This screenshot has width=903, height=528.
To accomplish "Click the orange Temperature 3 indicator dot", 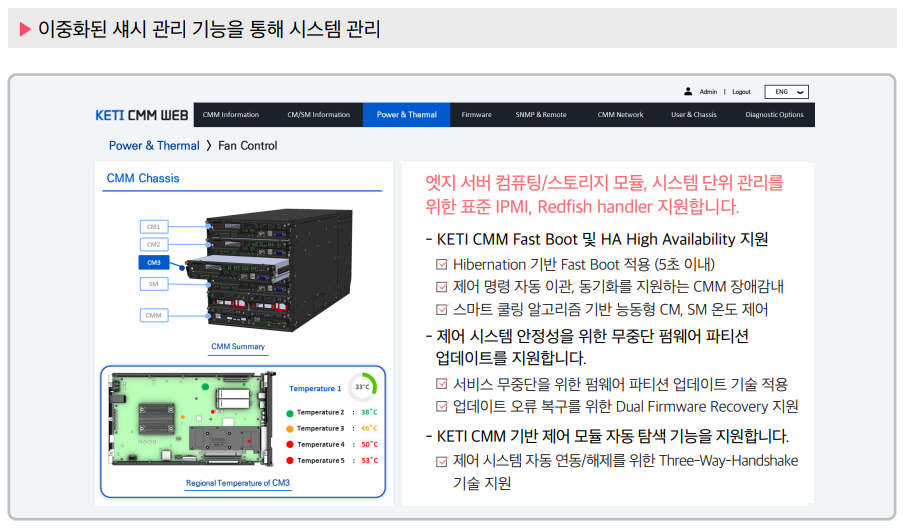I will pyautogui.click(x=290, y=428).
